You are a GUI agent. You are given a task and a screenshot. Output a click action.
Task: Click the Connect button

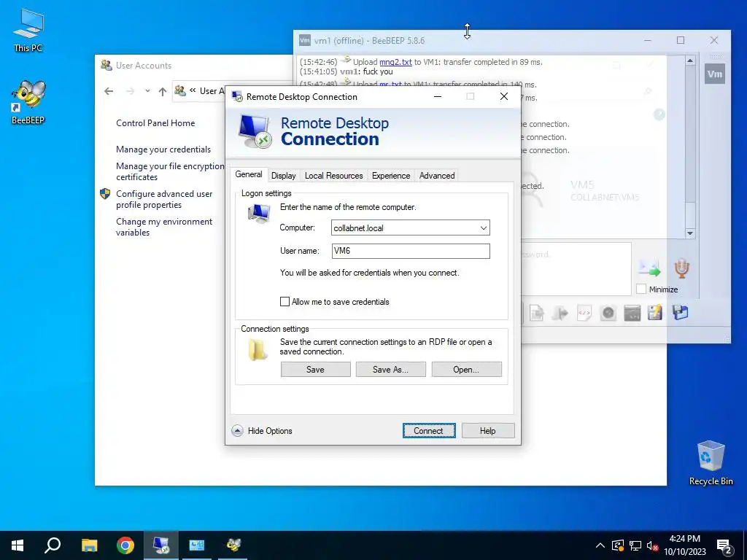428,430
